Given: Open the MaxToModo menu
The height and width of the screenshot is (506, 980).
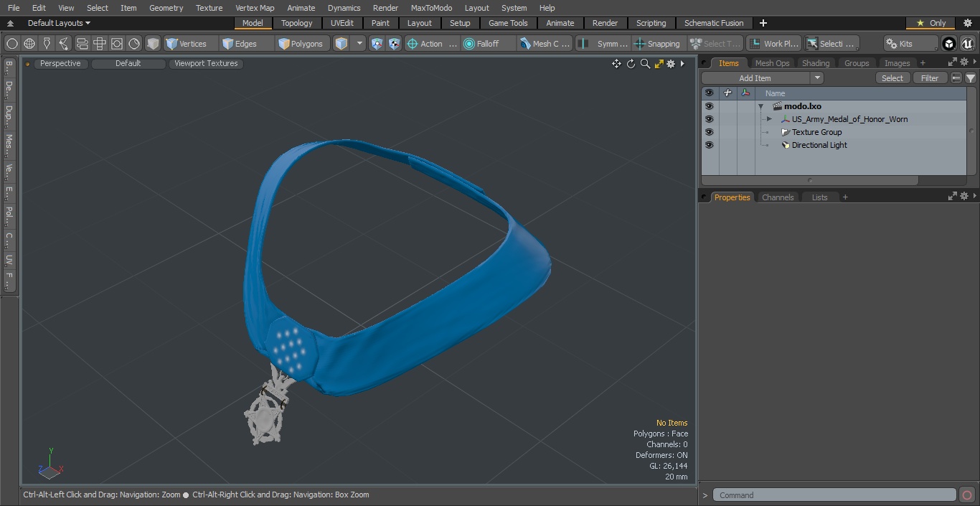Looking at the screenshot, I should pos(431,8).
